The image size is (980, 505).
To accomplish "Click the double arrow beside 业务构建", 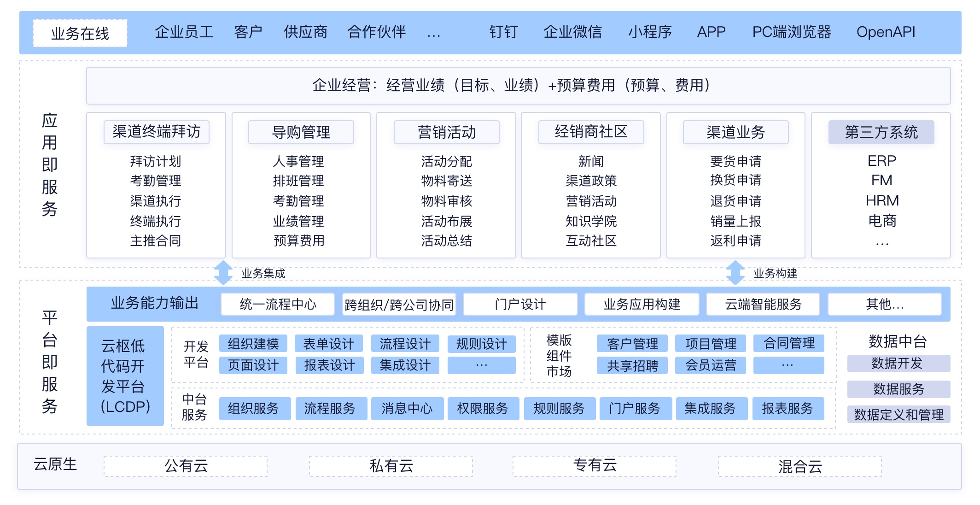I will tap(735, 273).
